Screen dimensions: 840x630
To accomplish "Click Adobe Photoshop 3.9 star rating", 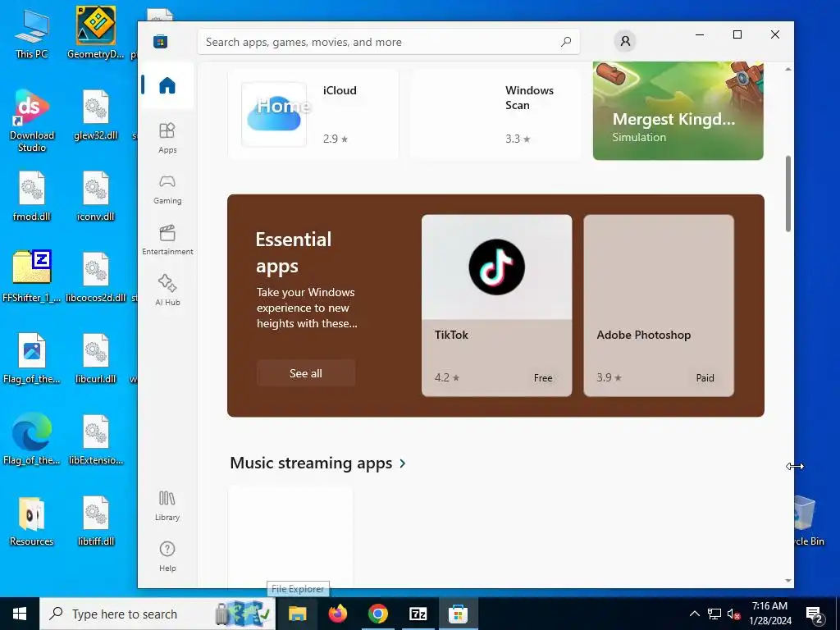I will coord(609,377).
